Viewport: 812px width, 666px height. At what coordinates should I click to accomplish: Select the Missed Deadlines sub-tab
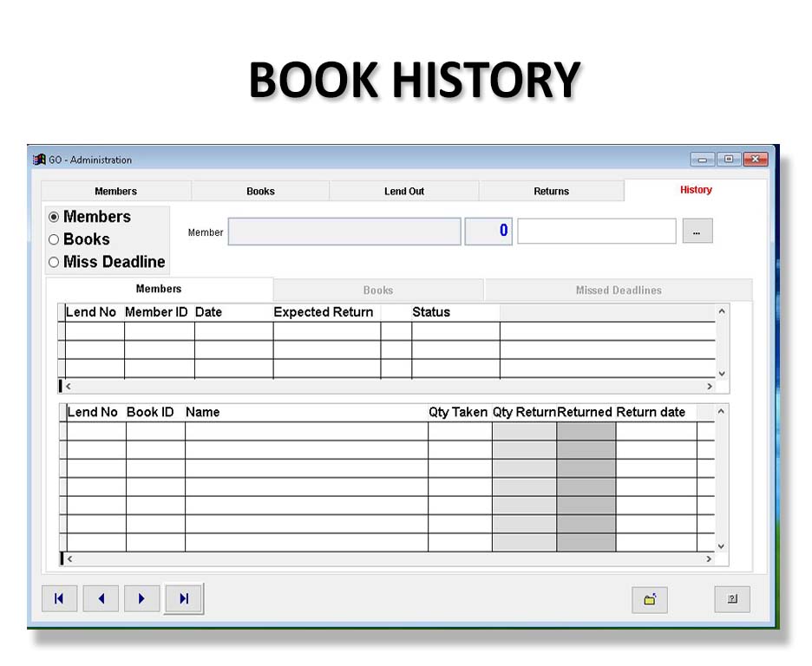click(618, 291)
